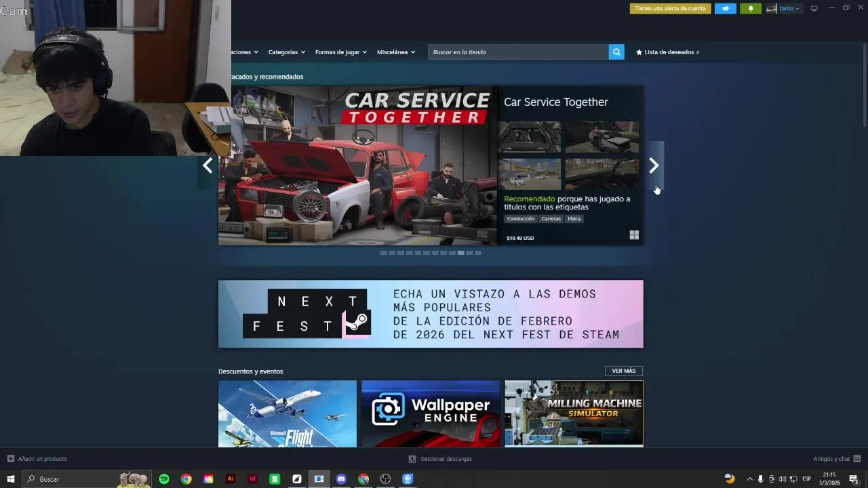Click the ESP language indicator
Screen dimensions: 868x488
[x=806, y=479]
